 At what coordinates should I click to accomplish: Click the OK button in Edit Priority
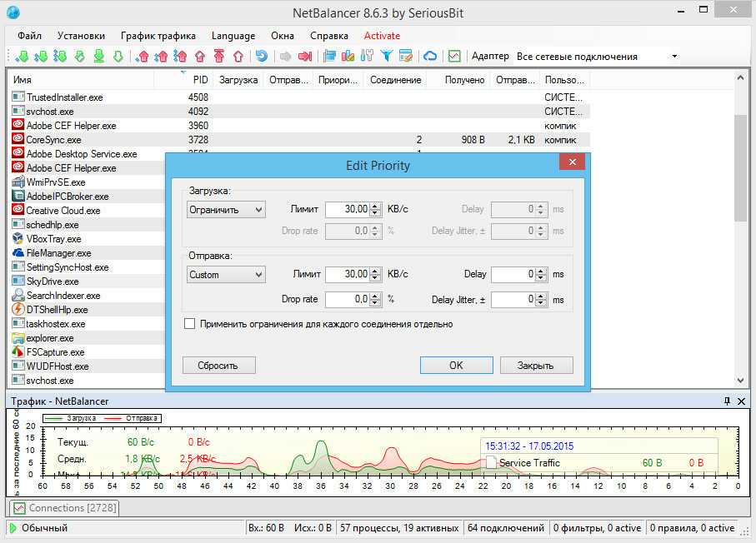(x=456, y=365)
